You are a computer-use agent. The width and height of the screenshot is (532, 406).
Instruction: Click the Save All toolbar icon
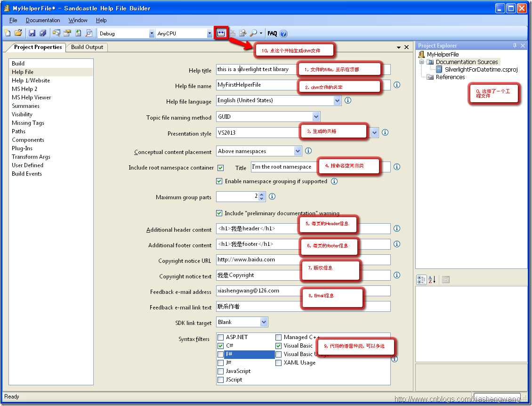click(x=43, y=33)
